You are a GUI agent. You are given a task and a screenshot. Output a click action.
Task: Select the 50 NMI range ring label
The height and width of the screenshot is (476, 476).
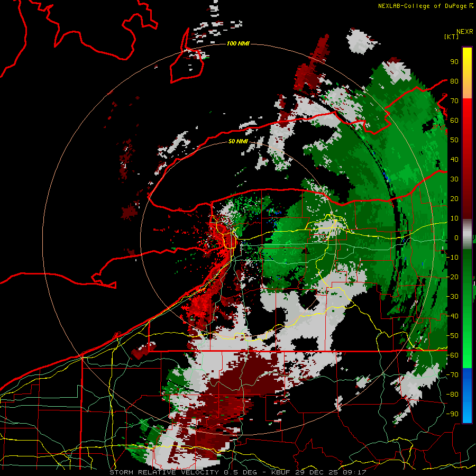(x=238, y=141)
